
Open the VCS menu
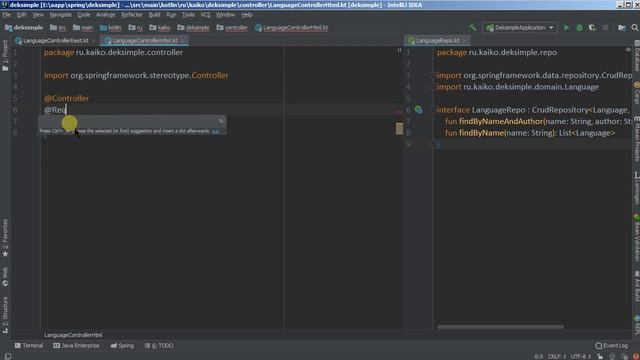pyautogui.click(x=205, y=15)
